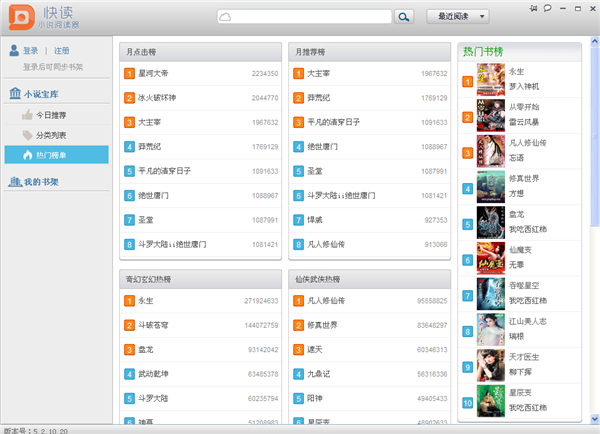The image size is (600, 434).
Task: Open 斗破苍穹 in 奇幻玄幻热榜
Action: pyautogui.click(x=153, y=325)
